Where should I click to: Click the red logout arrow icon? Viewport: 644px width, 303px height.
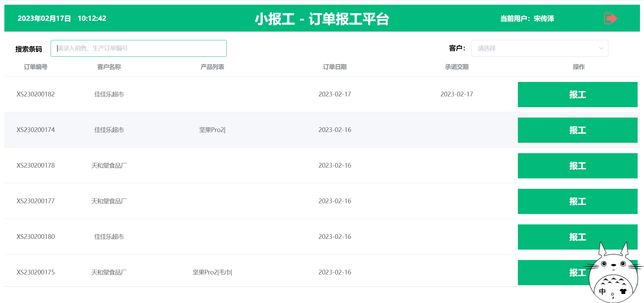pyautogui.click(x=610, y=18)
